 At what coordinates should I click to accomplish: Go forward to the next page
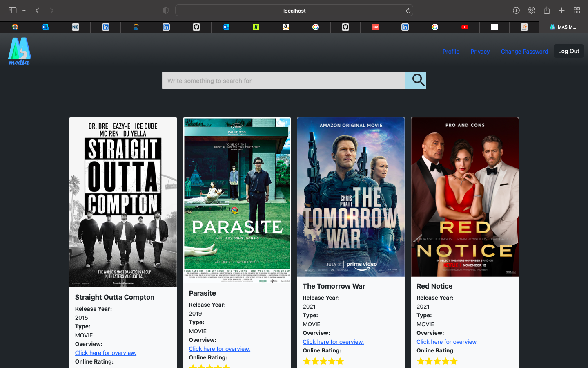[52, 11]
